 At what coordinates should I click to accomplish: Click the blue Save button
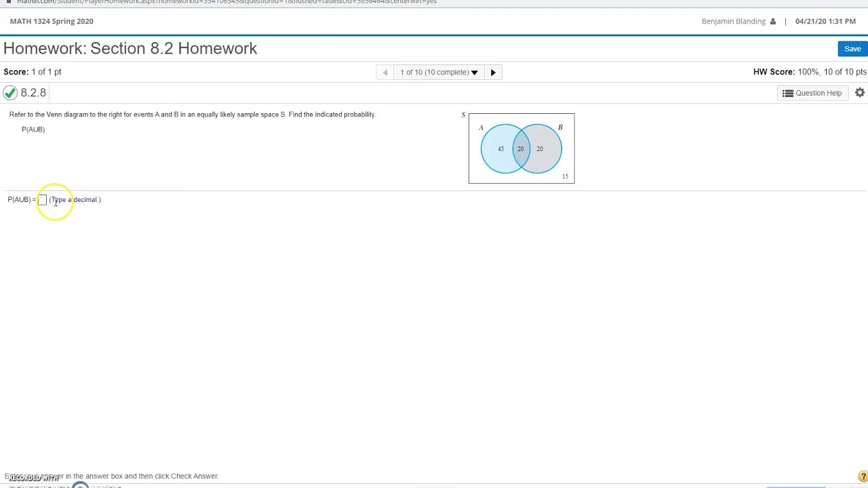pos(852,49)
